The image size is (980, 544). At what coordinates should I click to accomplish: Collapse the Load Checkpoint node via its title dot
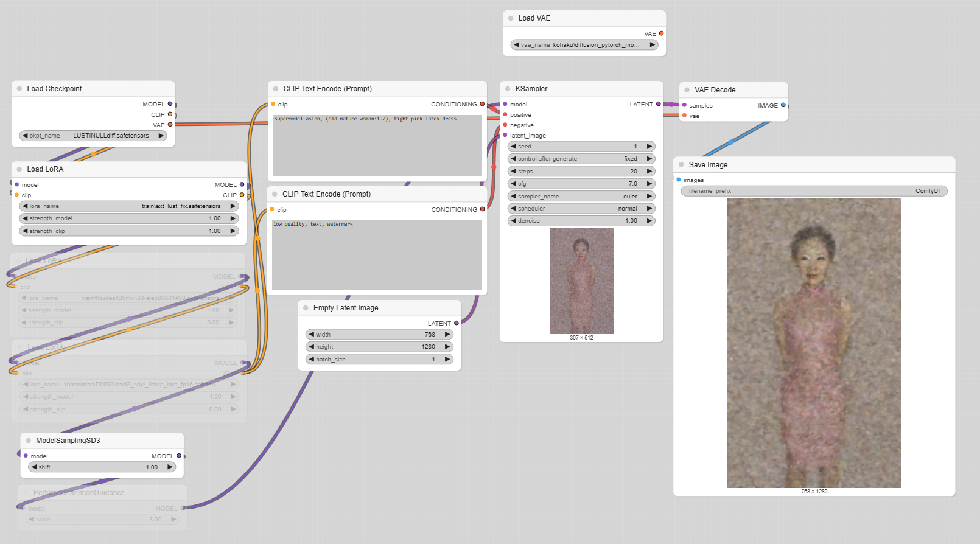(x=19, y=89)
